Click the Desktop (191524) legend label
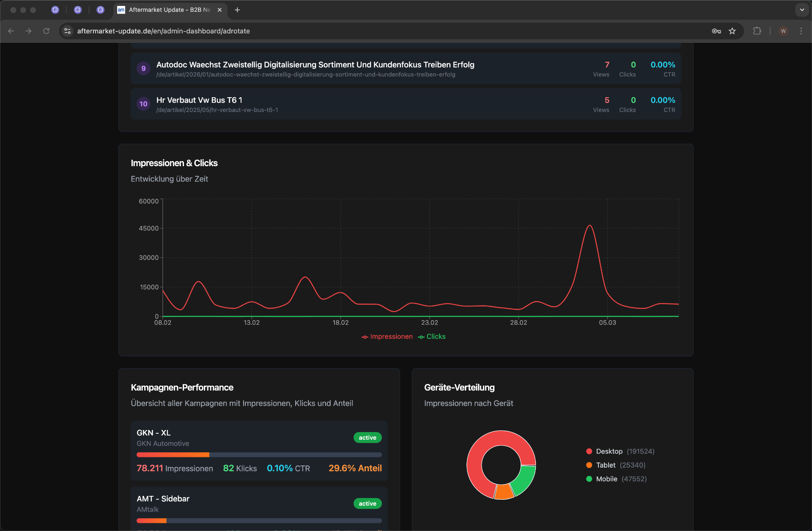The height and width of the screenshot is (531, 812). [625, 452]
